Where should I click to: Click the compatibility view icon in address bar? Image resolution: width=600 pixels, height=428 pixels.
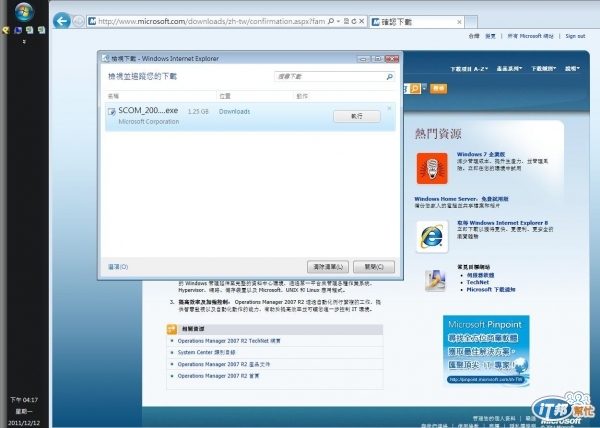point(346,21)
